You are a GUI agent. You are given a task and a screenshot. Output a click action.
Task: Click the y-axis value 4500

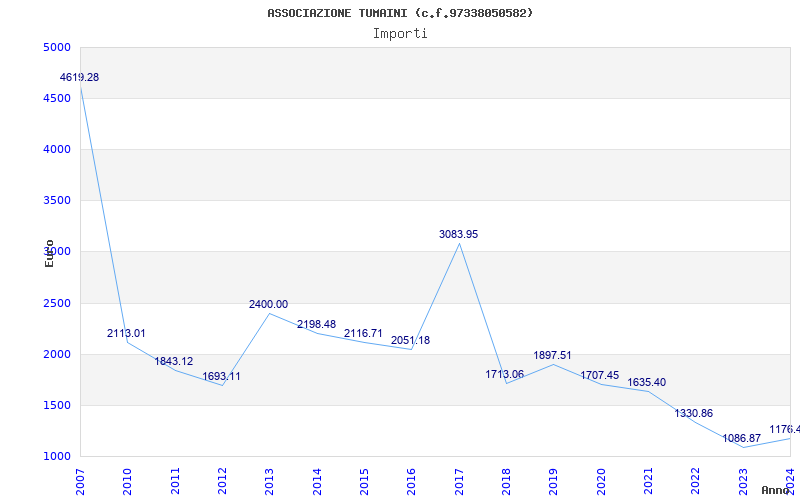coord(57,98)
